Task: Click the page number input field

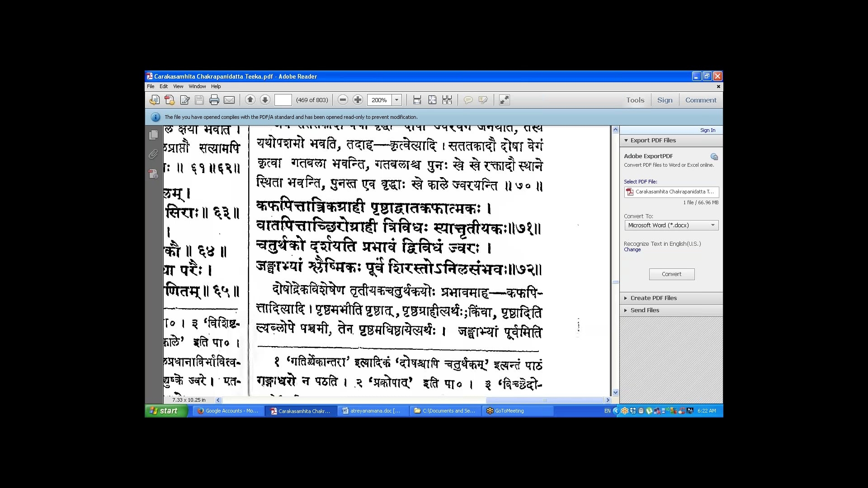Action: [283, 100]
